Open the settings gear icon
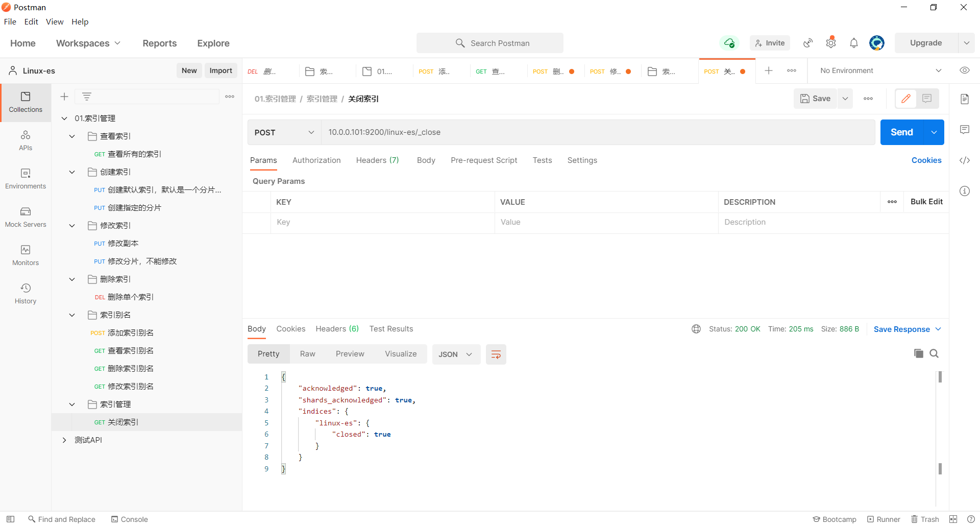This screenshot has height=526, width=980. pyautogui.click(x=831, y=43)
